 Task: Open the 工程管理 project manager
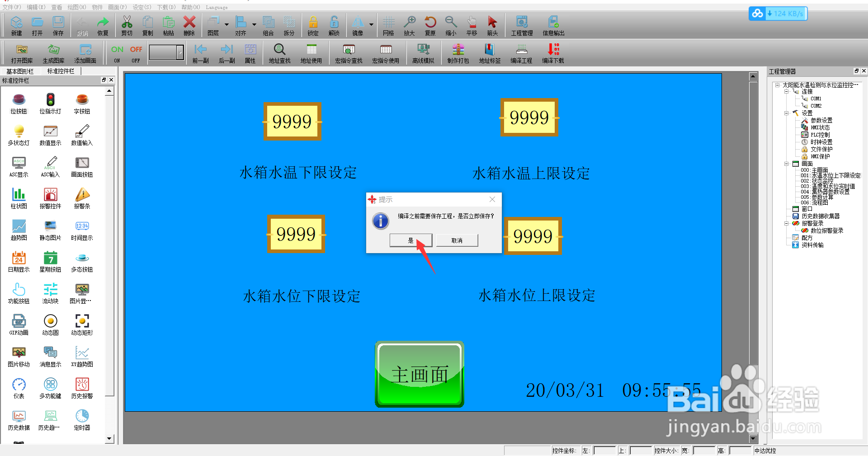[521, 25]
